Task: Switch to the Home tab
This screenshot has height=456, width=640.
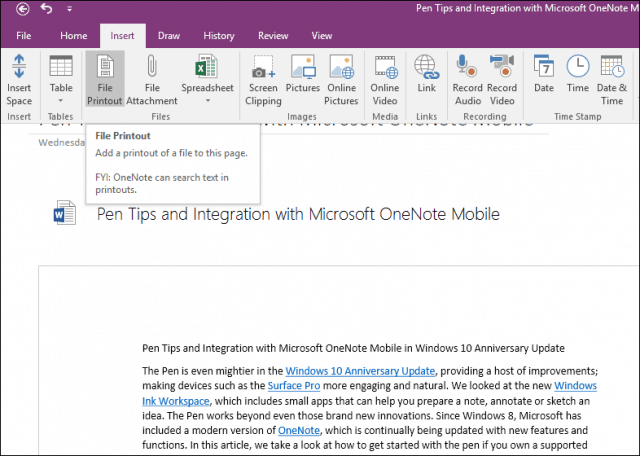Action: click(x=73, y=36)
